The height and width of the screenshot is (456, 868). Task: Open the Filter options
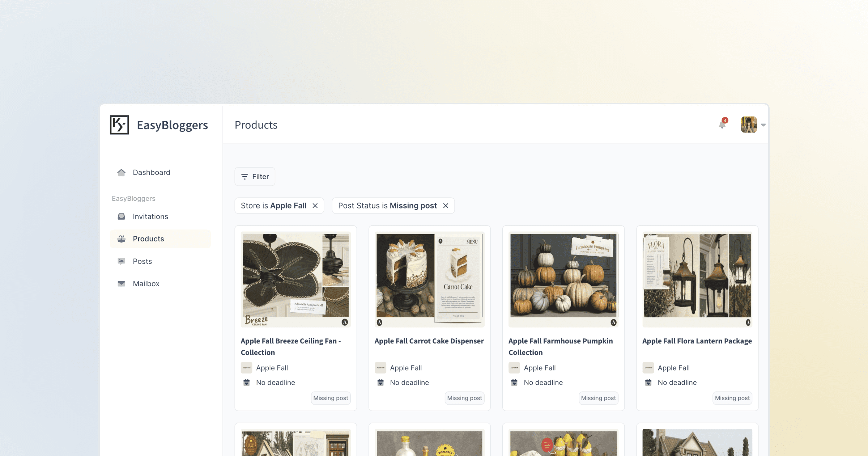click(x=255, y=177)
